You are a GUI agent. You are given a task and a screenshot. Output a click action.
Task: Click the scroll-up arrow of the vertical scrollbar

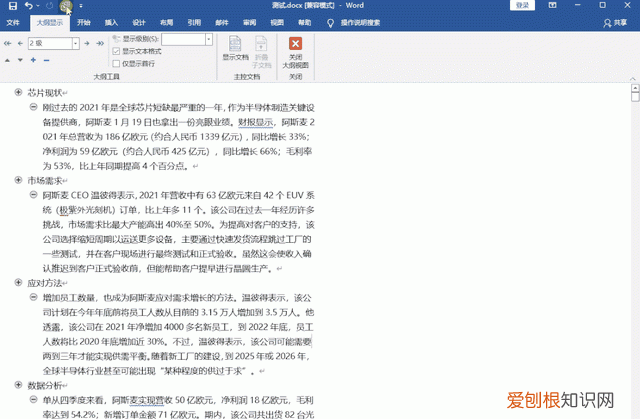point(635,88)
